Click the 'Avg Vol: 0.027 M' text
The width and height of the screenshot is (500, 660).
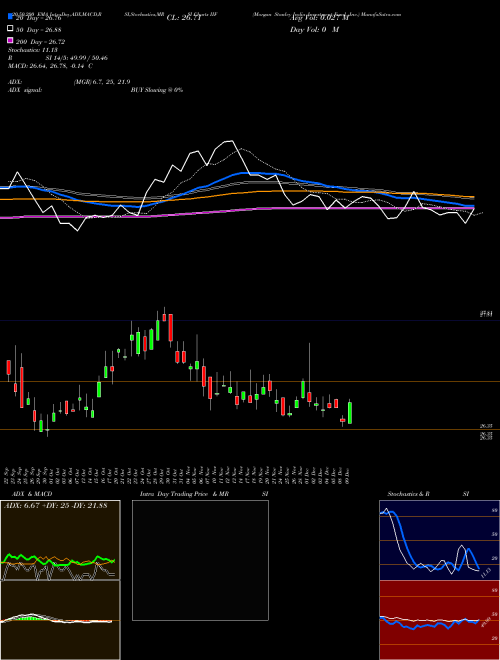point(319,18)
